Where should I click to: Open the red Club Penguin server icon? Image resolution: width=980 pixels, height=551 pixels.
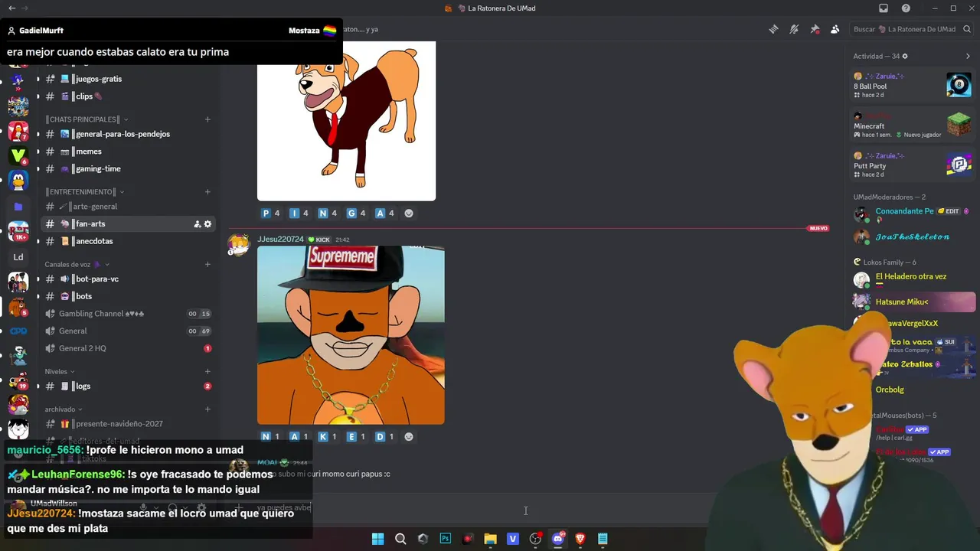(x=18, y=131)
